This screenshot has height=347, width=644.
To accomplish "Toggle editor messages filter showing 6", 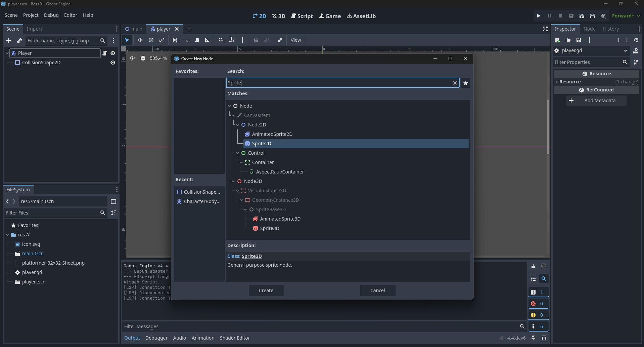I will [x=538, y=326].
